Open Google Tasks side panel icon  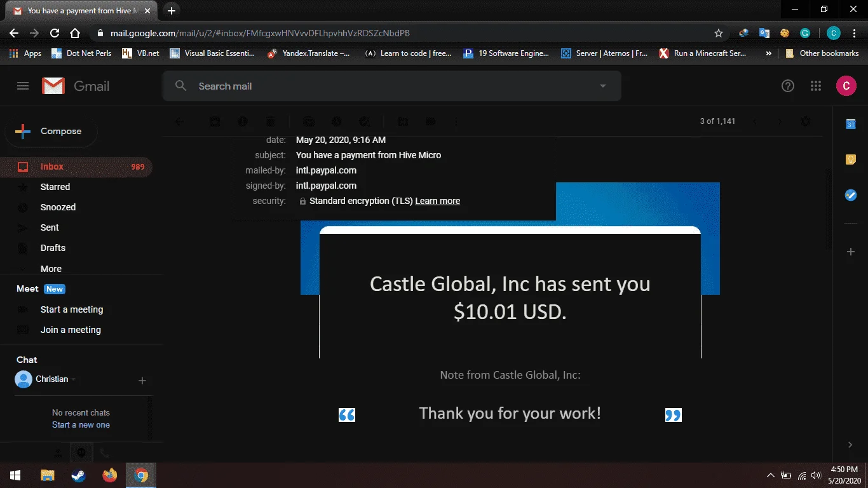pyautogui.click(x=851, y=195)
